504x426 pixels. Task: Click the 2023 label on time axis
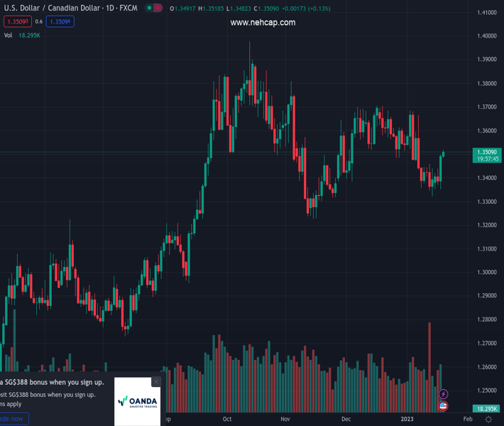pyautogui.click(x=407, y=420)
